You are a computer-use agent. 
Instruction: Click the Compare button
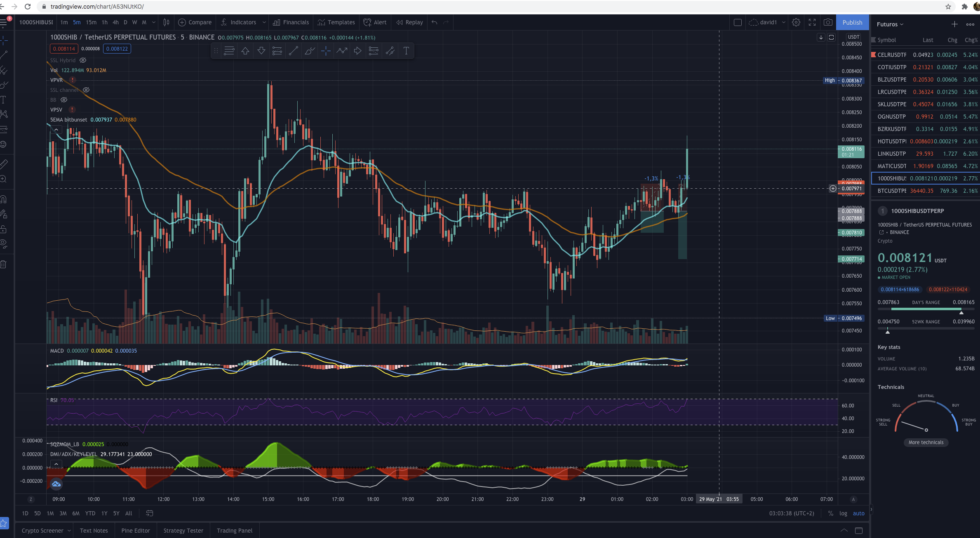coord(195,22)
